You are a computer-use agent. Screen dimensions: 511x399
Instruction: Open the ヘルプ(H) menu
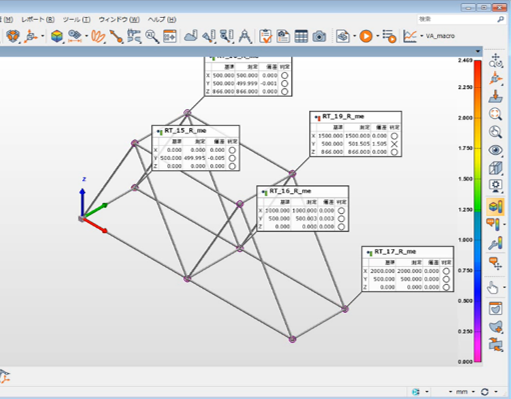[x=162, y=20]
